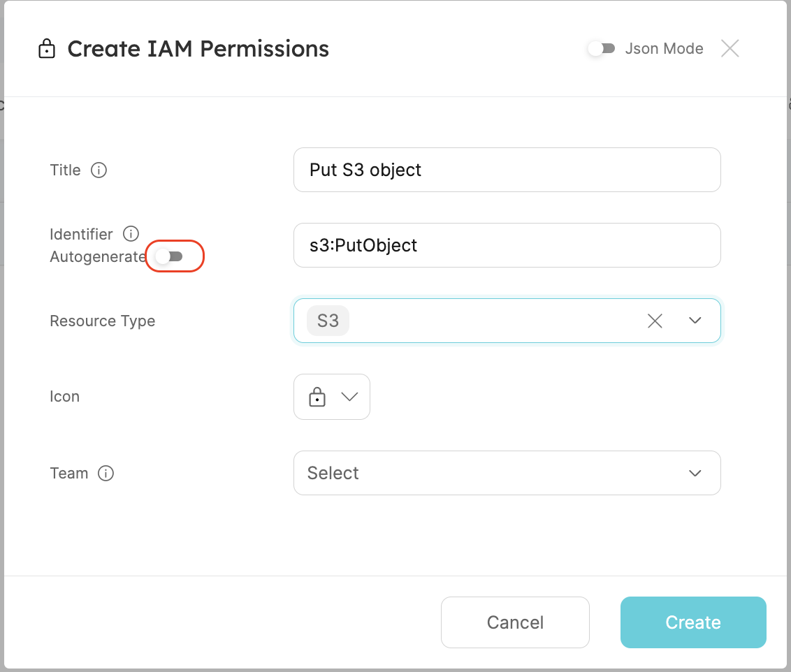This screenshot has width=791, height=672.
Task: Click the Cancel button
Action: 515,622
